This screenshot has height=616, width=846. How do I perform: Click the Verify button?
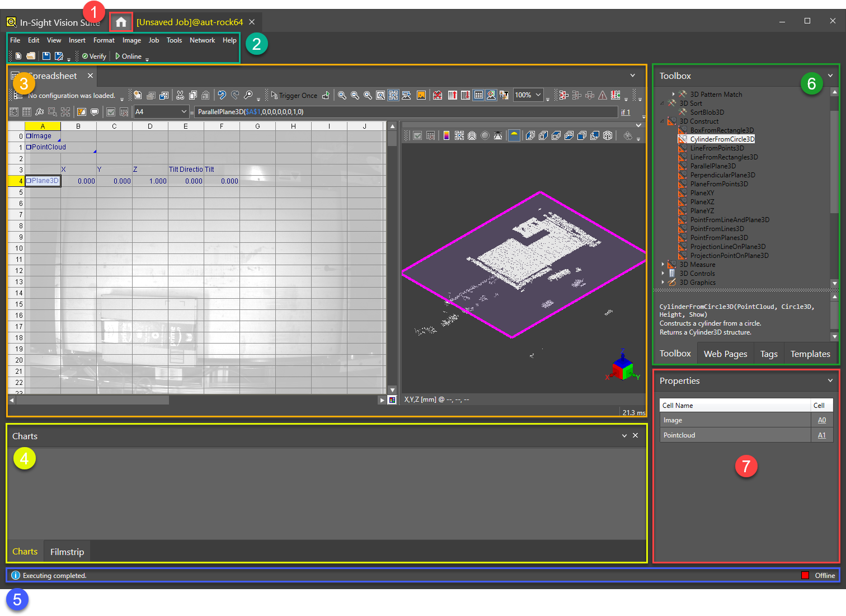pos(94,57)
